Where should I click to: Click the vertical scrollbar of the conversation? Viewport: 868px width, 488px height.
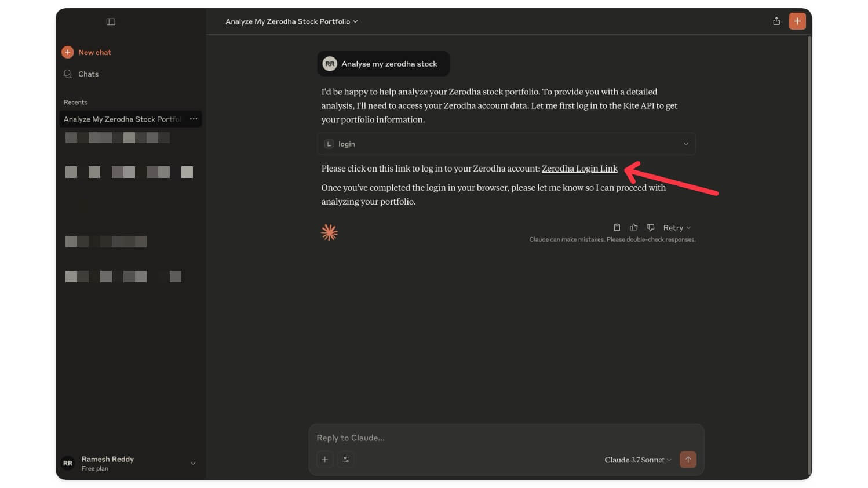[809, 255]
